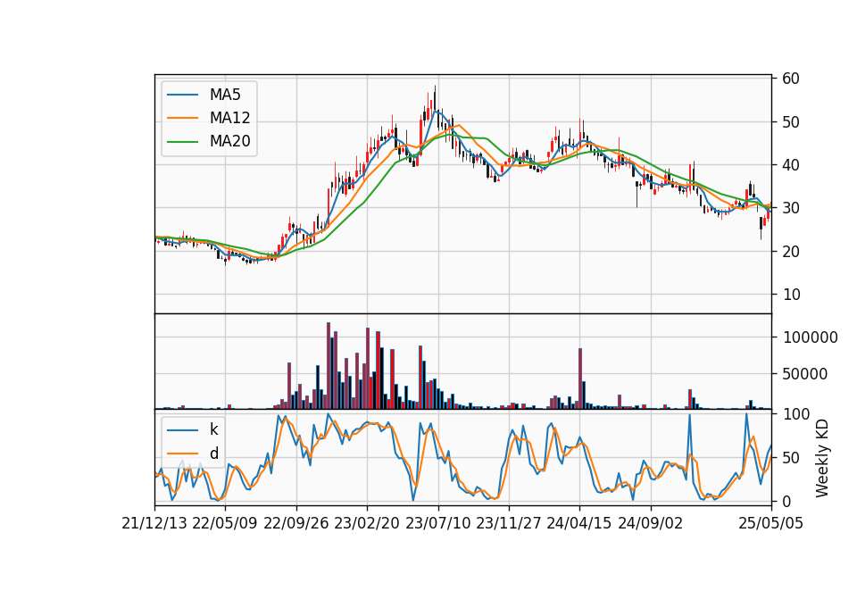Viewport: 857px width, 616px height.
Task: Click the blue MA5 legend line sample
Action: [x=182, y=95]
